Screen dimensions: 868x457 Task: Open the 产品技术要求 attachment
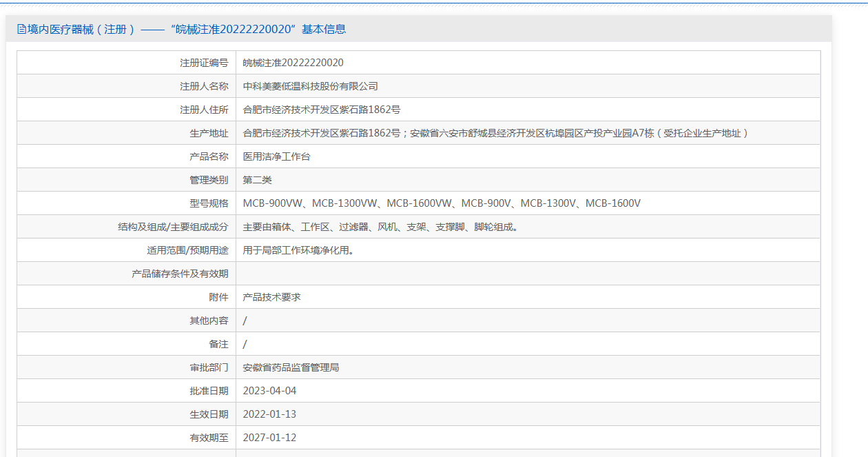click(x=272, y=297)
